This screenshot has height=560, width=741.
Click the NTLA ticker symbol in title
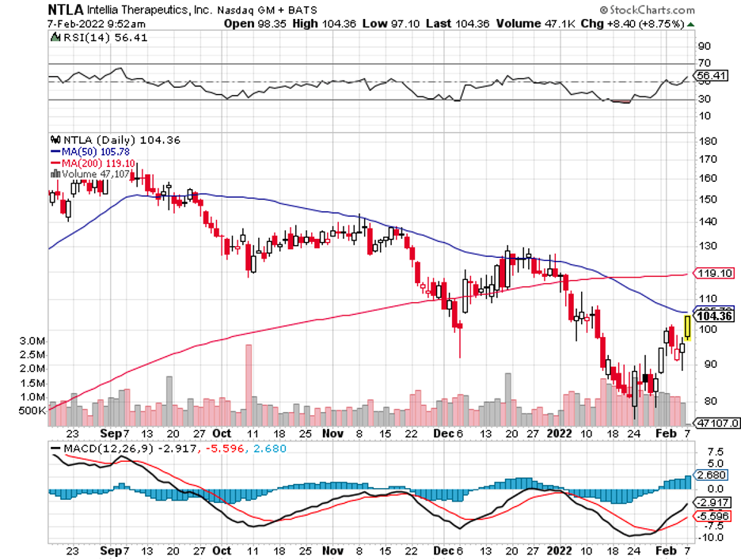[x=66, y=9]
